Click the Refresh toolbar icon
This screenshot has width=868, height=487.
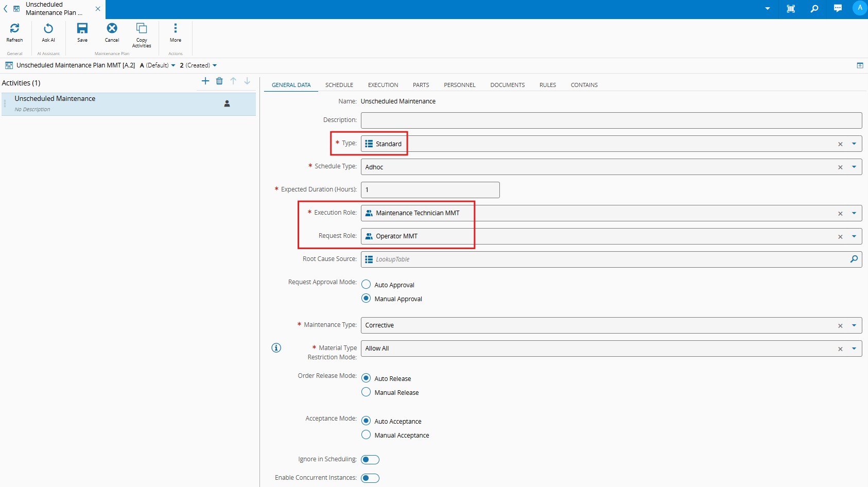[x=14, y=28]
